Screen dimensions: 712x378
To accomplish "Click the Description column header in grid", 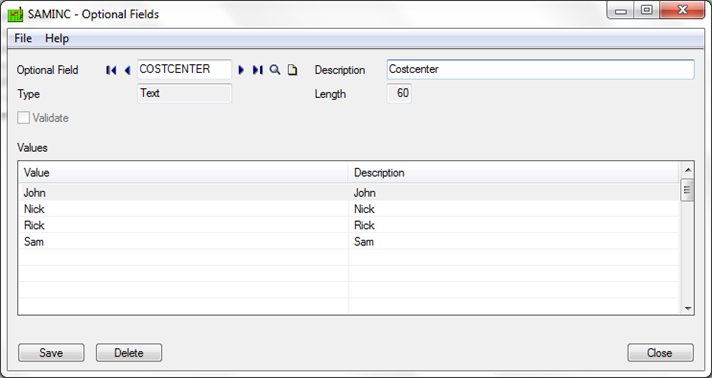I will click(x=513, y=173).
